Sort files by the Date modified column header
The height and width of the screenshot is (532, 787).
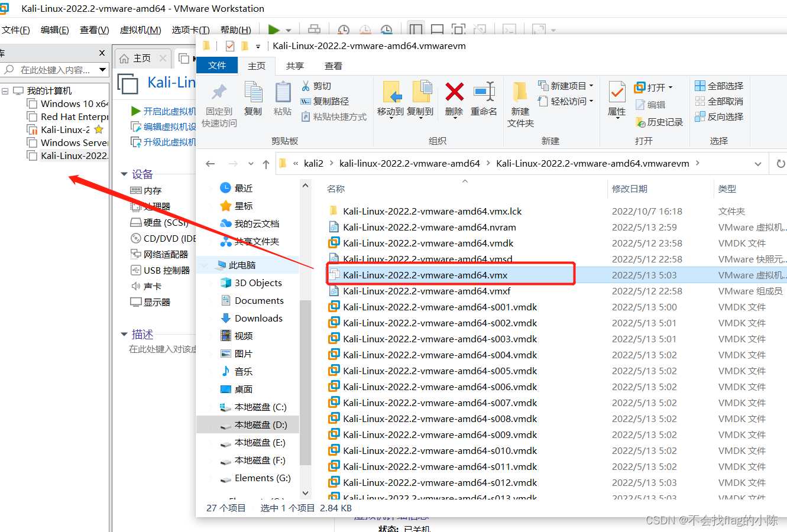[x=630, y=189]
